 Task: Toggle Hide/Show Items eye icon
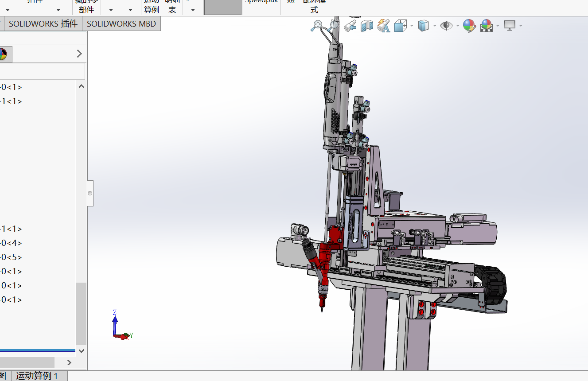pos(446,26)
